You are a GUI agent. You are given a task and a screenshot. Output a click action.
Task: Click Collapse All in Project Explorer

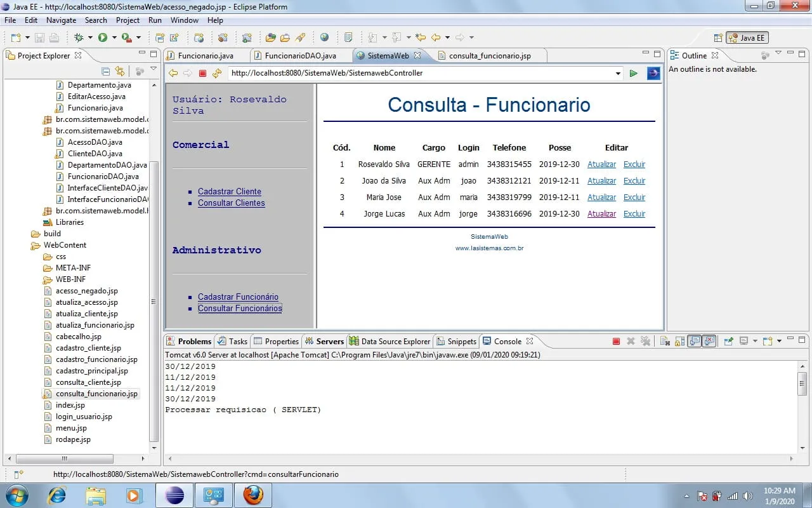pos(106,71)
